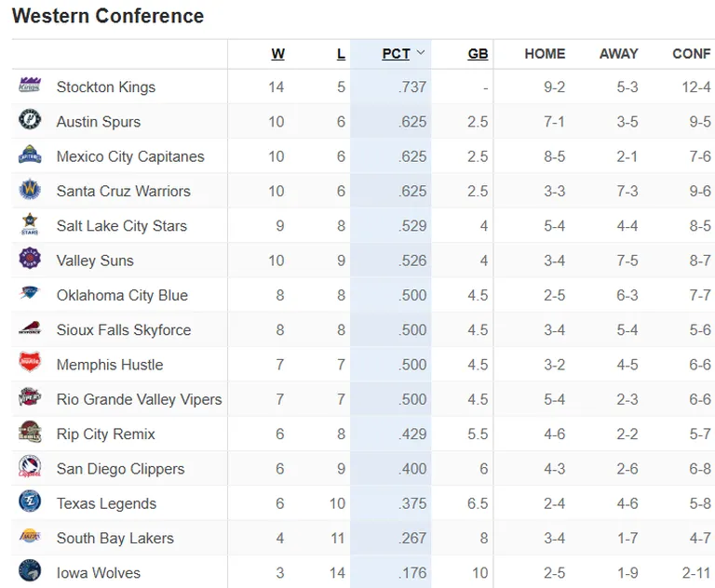The width and height of the screenshot is (715, 588).
Task: Sort standings by W column header
Action: [277, 54]
